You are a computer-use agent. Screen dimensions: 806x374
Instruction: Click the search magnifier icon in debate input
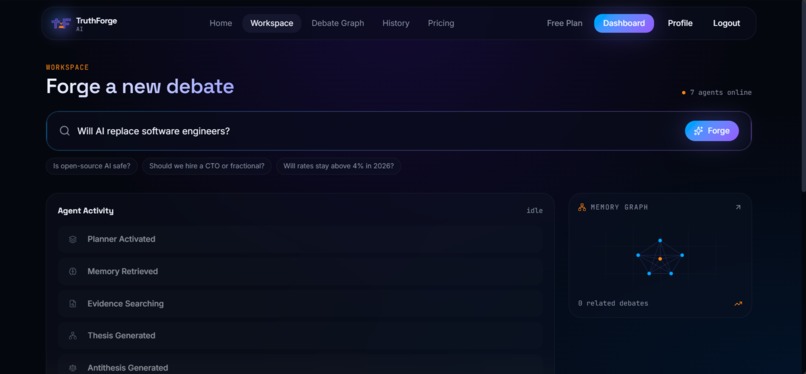coord(64,131)
